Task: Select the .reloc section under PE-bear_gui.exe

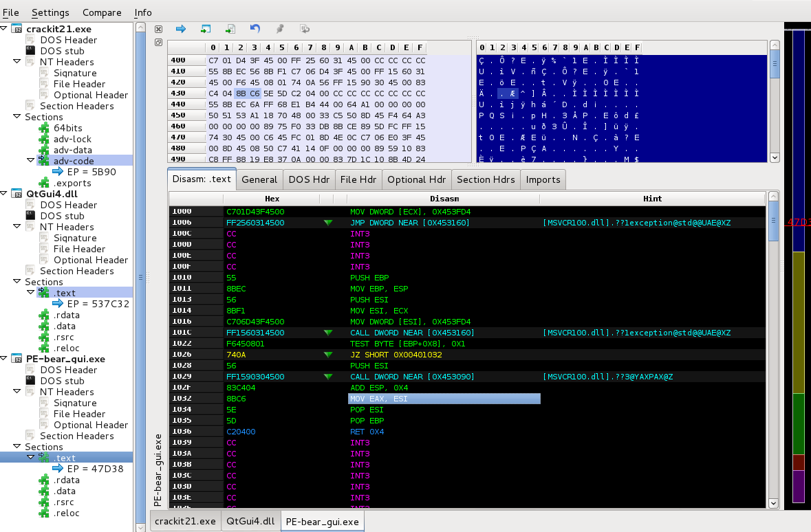Action: [x=66, y=513]
